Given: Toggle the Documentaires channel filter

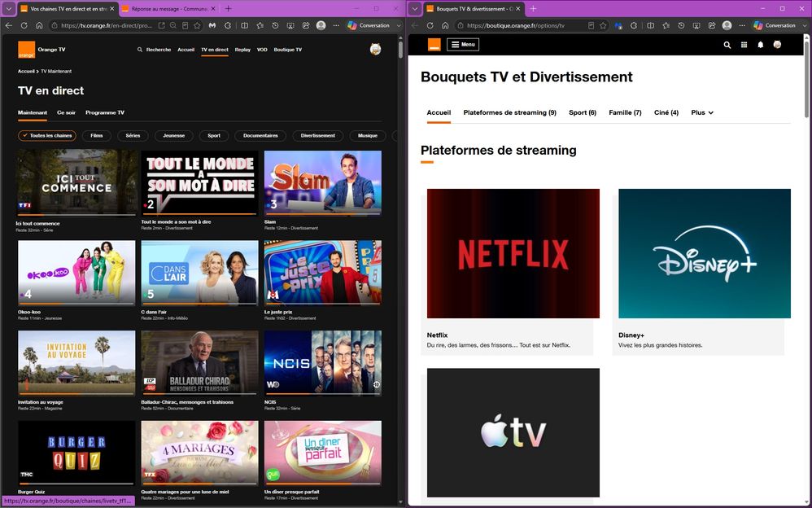Looking at the screenshot, I should pyautogui.click(x=260, y=136).
